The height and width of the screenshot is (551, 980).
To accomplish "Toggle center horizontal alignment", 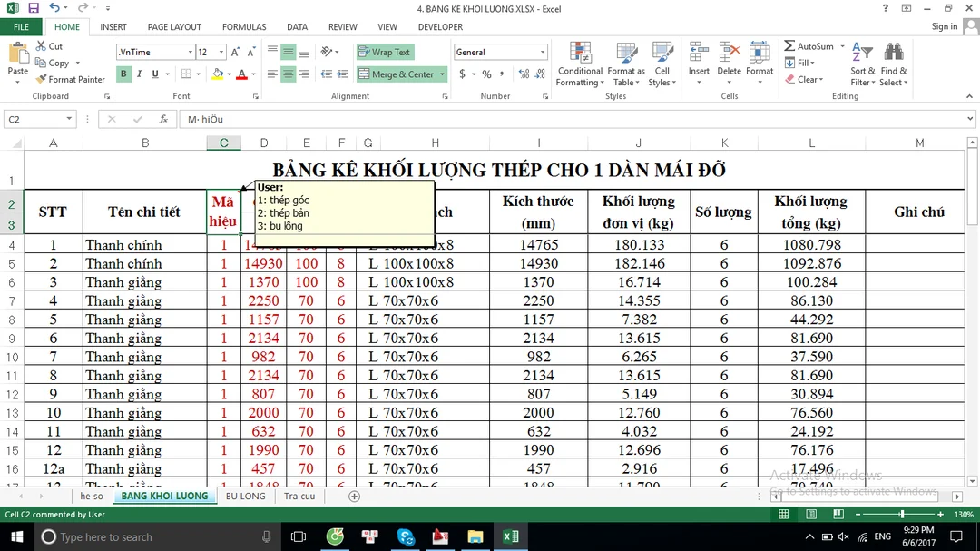I will [x=289, y=74].
